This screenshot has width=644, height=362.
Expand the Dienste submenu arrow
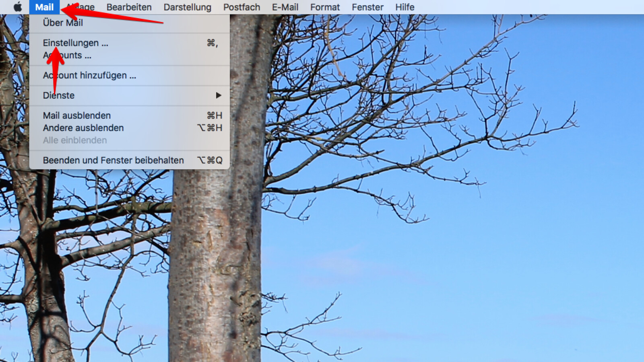tap(218, 95)
